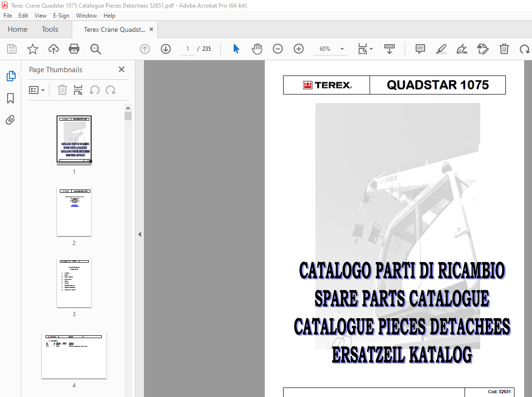Screen dimensions: 532x397
Task: Choose the selection arrow tool
Action: coord(236,49)
